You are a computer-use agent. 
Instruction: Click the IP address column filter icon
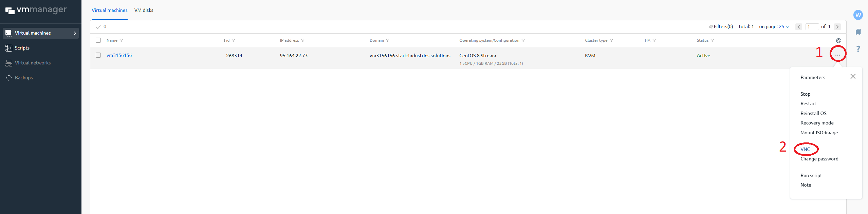[x=303, y=40]
